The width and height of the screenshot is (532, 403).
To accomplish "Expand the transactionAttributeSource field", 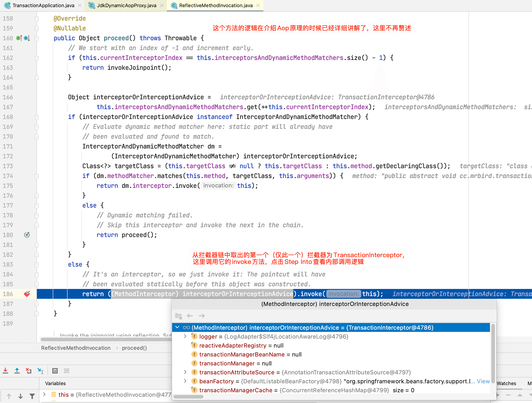I will [x=185, y=372].
